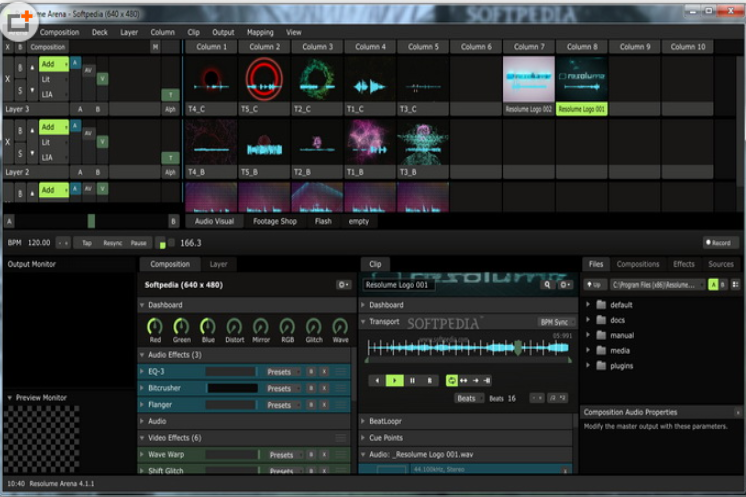
Task: Open the composition gear settings next to Softpedia title
Action: [x=343, y=285]
